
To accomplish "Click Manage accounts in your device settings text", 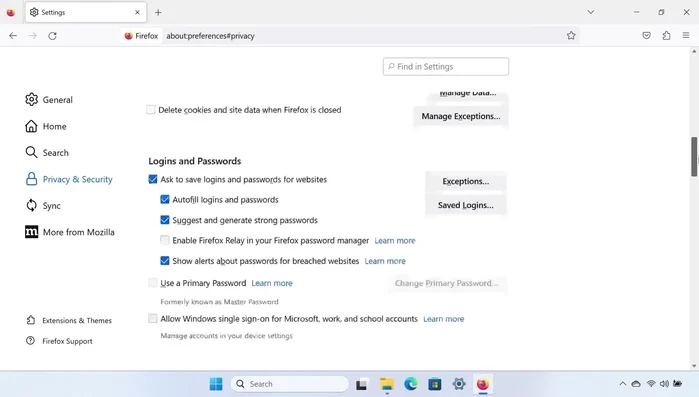I will point(226,336).
